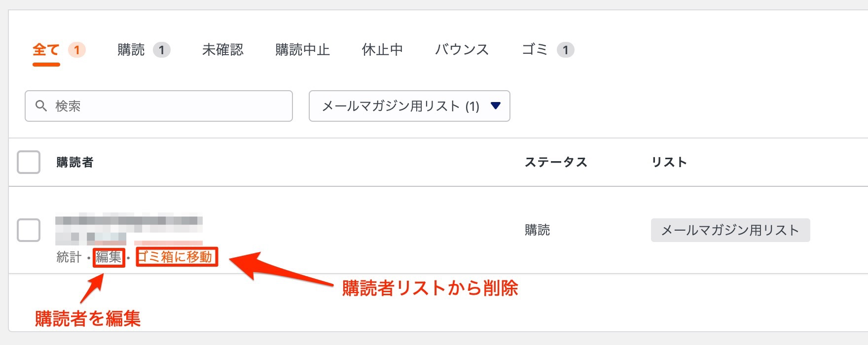Click the 編集 link to edit subscriber
Image resolution: width=868 pixels, height=345 pixels.
pyautogui.click(x=108, y=257)
